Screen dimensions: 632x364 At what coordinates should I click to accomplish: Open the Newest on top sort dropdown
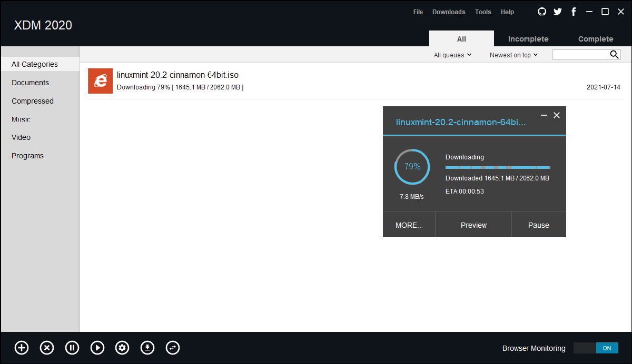[513, 55]
